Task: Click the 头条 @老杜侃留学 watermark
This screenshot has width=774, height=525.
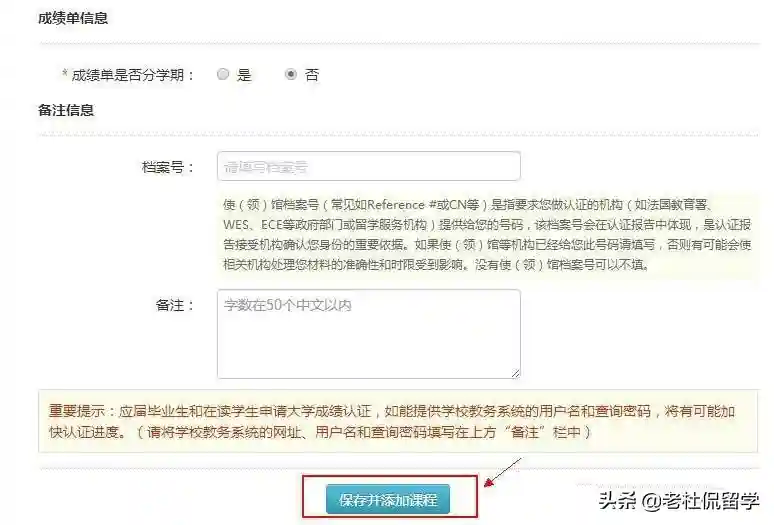Action: coord(679,501)
